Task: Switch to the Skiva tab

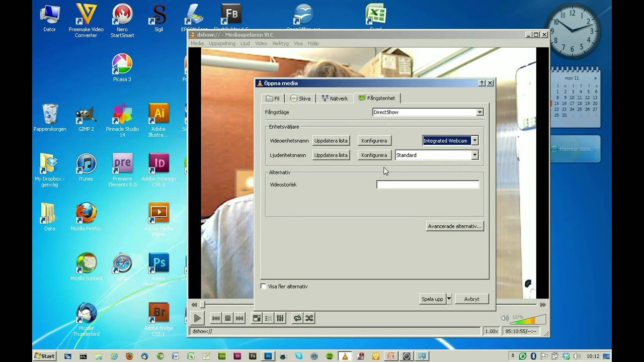Action: (x=300, y=99)
